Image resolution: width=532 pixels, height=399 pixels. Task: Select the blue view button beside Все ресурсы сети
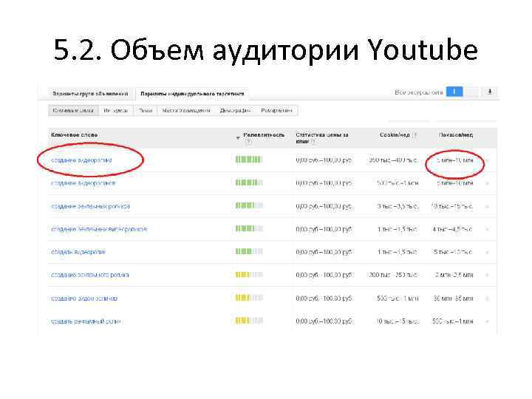(x=454, y=92)
